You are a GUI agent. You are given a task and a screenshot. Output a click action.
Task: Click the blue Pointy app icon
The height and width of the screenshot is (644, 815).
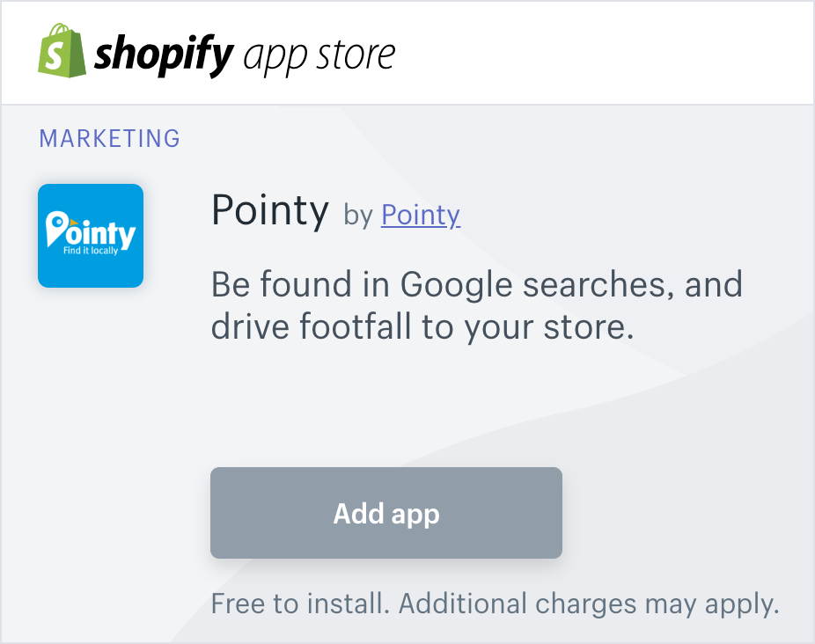pyautogui.click(x=91, y=236)
